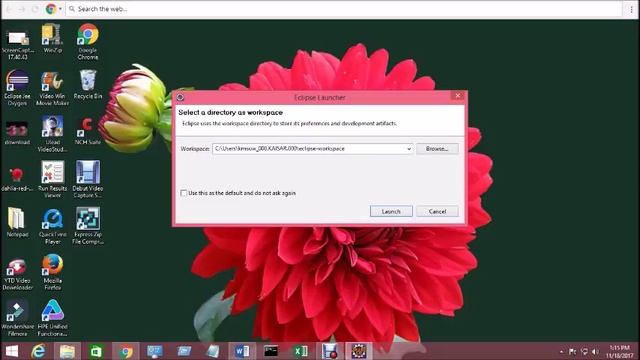Switch to Chrome in the taskbar
Screen dimensions: 640x360
(126, 351)
